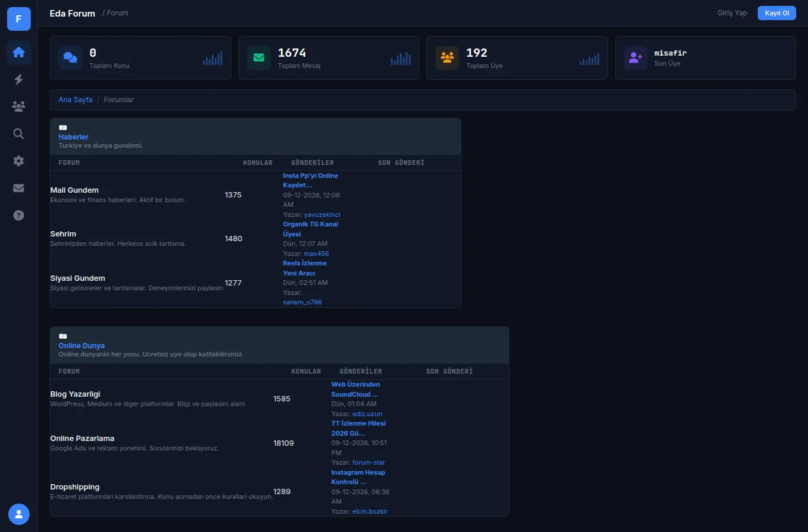
Task: Click the F logo in sidebar
Action: pyautogui.click(x=19, y=19)
